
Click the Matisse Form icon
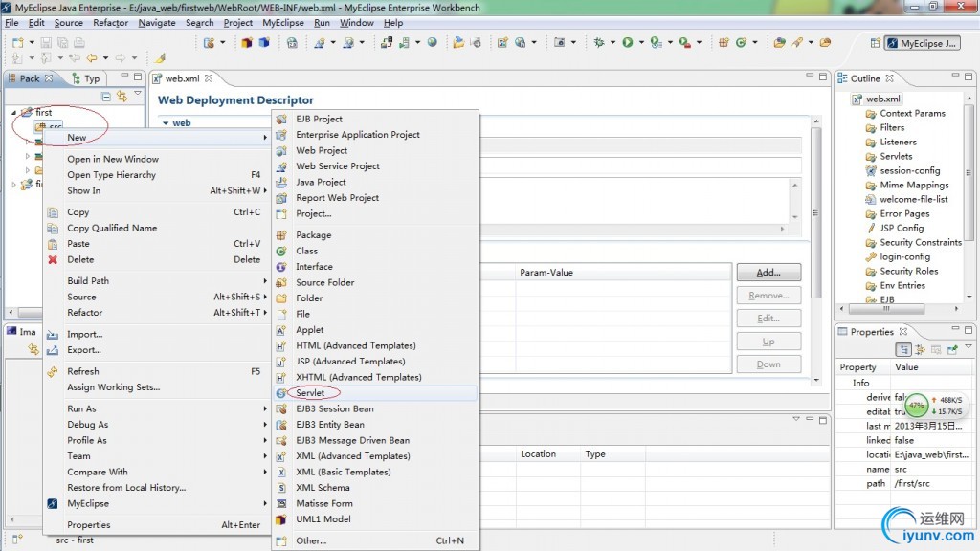pos(281,503)
